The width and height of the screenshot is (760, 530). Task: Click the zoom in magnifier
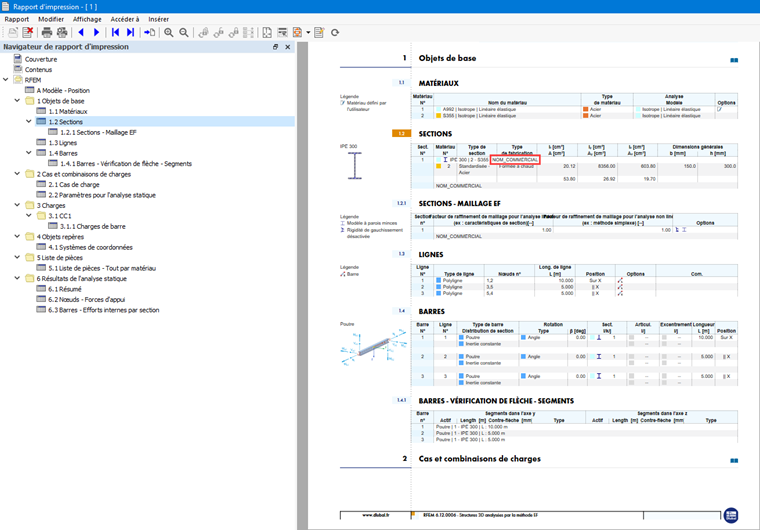(169, 32)
